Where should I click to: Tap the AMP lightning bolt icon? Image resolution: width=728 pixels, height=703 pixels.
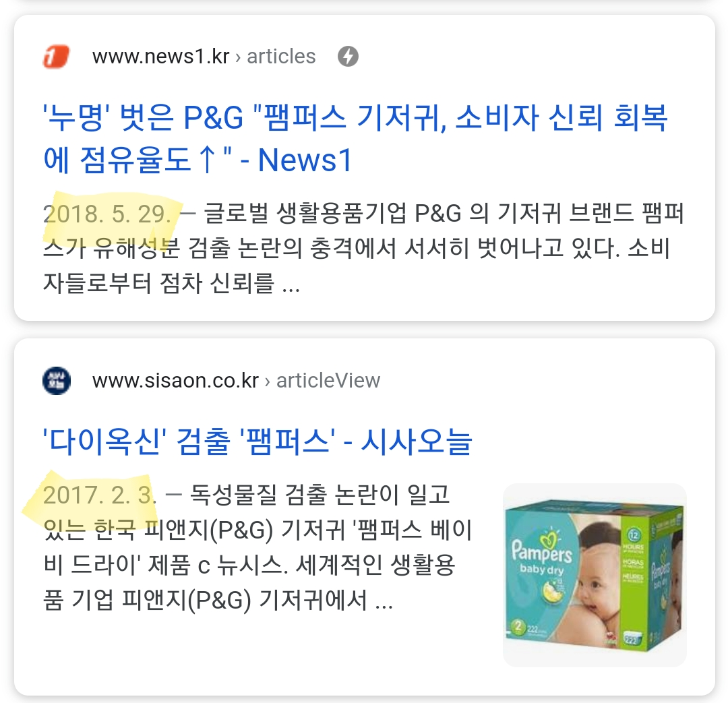tap(348, 57)
